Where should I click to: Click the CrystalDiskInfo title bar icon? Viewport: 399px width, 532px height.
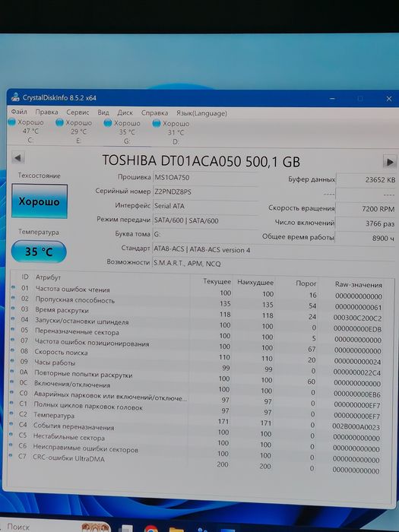(x=15, y=97)
